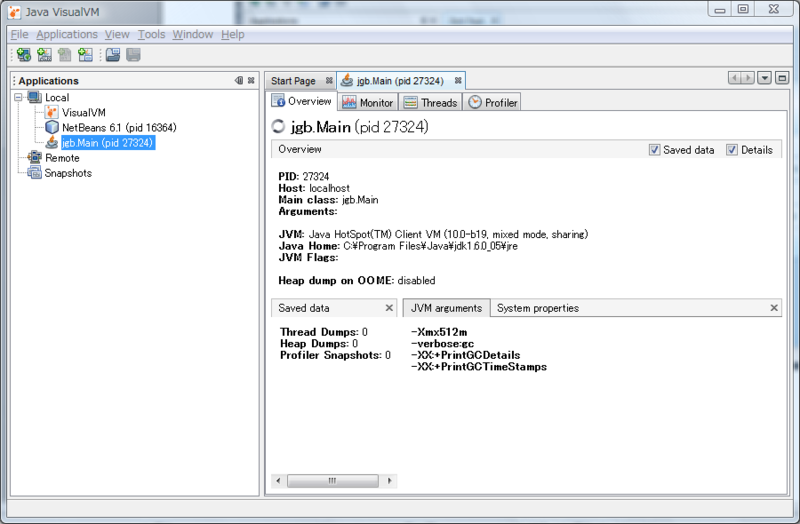Click the Heap dump on OOME value
Viewport: 800px width, 524px height.
point(416,281)
